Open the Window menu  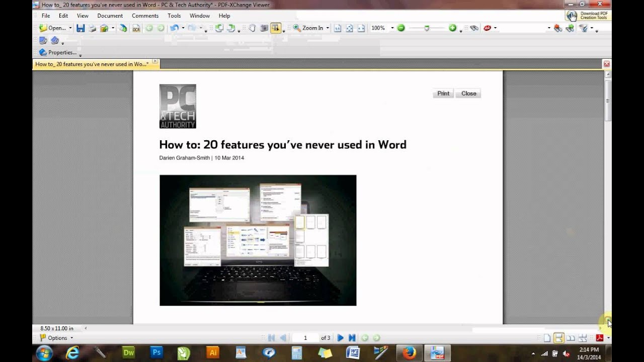(x=200, y=16)
